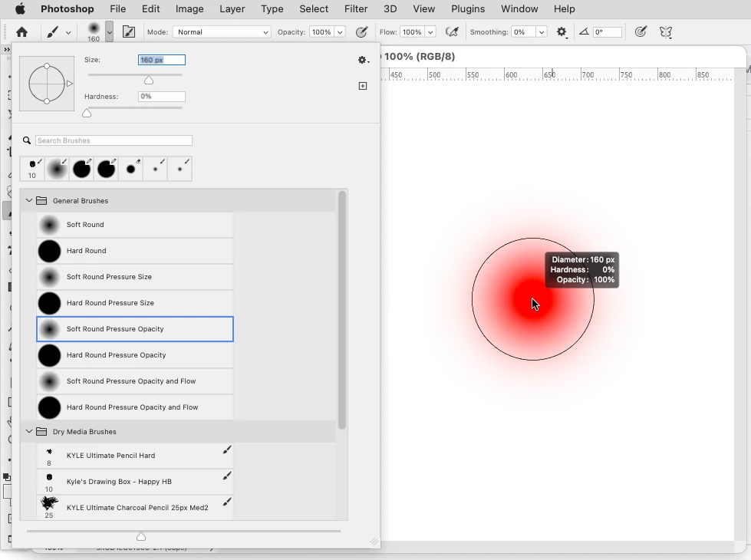
Task: Click the Smoothing value field
Action: point(523,32)
